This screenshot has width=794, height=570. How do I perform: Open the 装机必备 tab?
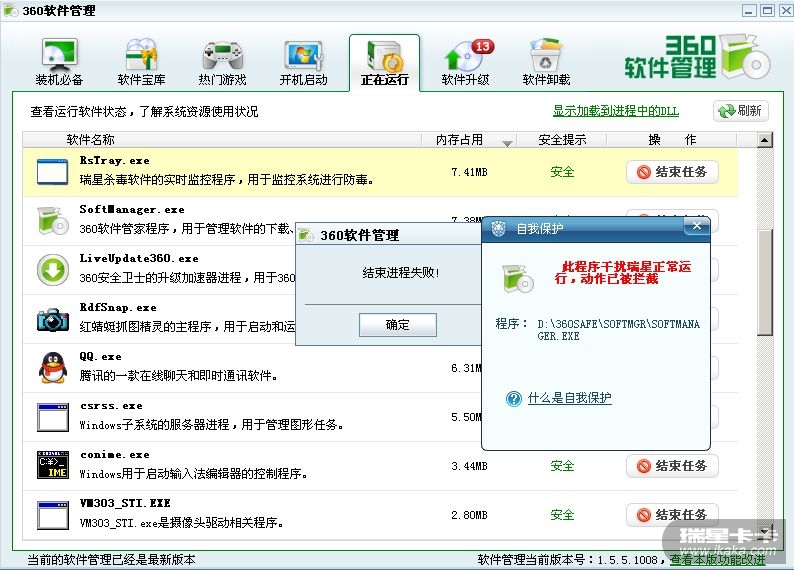pos(59,62)
